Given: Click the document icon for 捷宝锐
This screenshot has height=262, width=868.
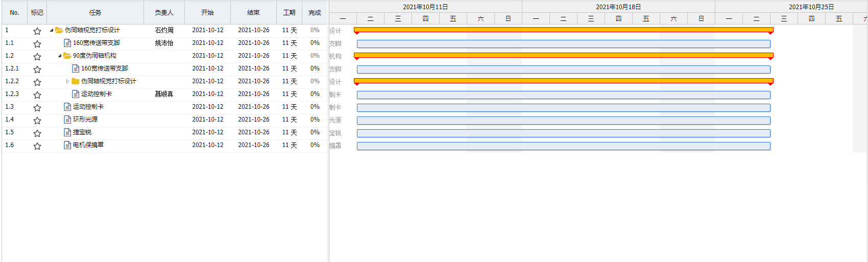Looking at the screenshot, I should point(67,132).
